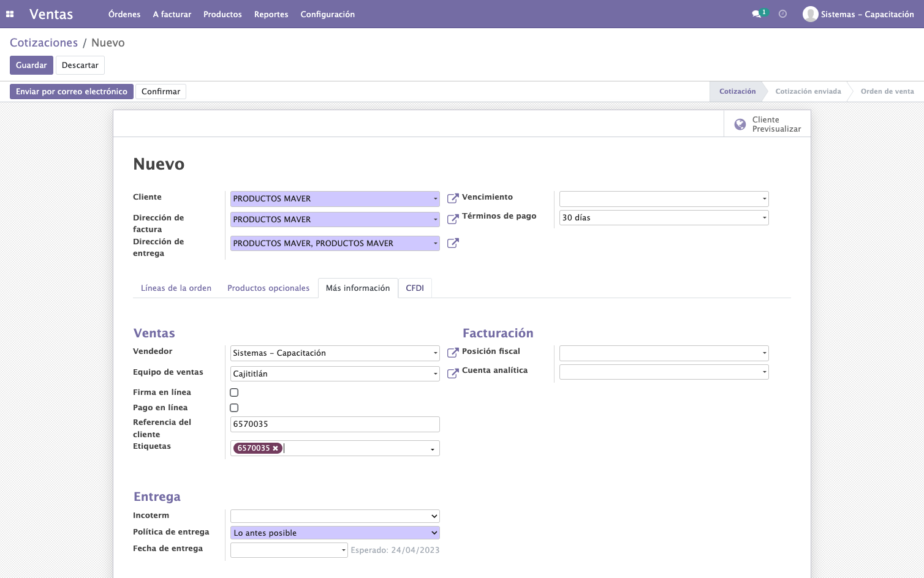Open external link beside Equipo de ventas
The height and width of the screenshot is (578, 924).
coord(453,373)
